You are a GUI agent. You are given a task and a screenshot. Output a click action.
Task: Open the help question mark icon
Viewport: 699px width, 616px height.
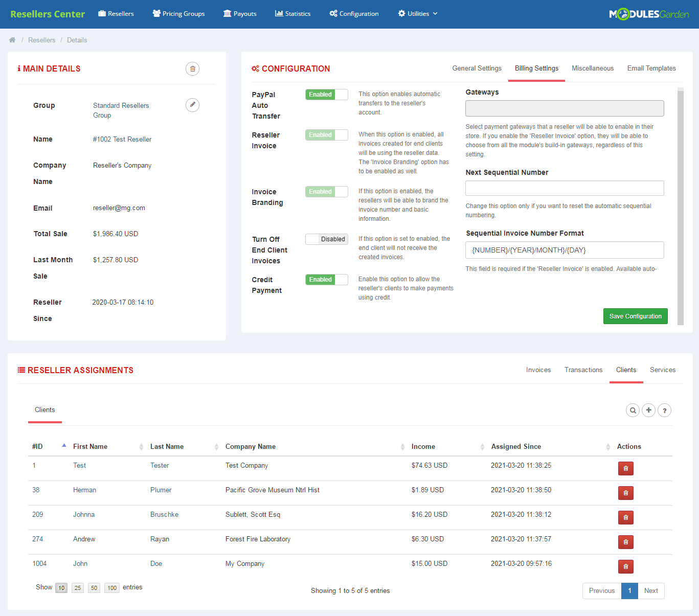point(664,410)
